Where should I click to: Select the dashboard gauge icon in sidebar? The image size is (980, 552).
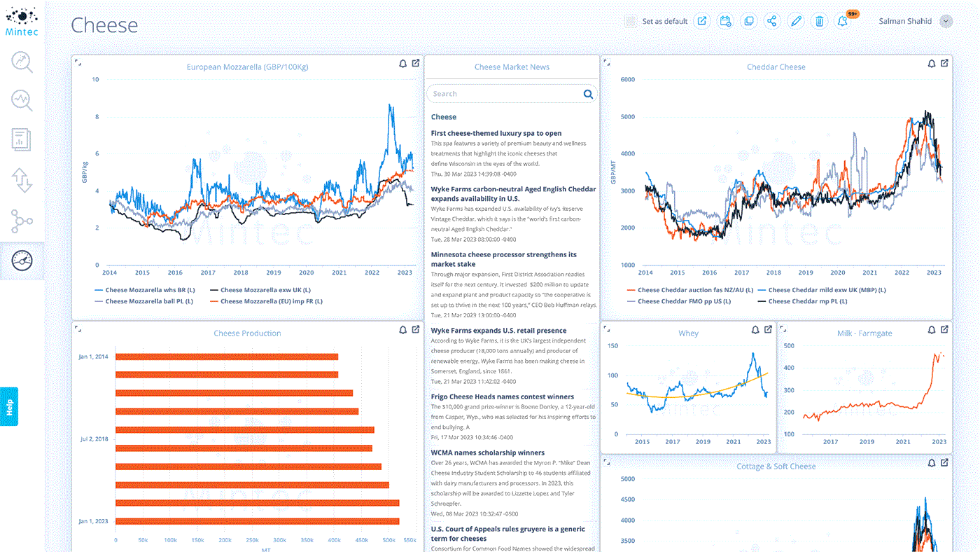(x=21, y=259)
